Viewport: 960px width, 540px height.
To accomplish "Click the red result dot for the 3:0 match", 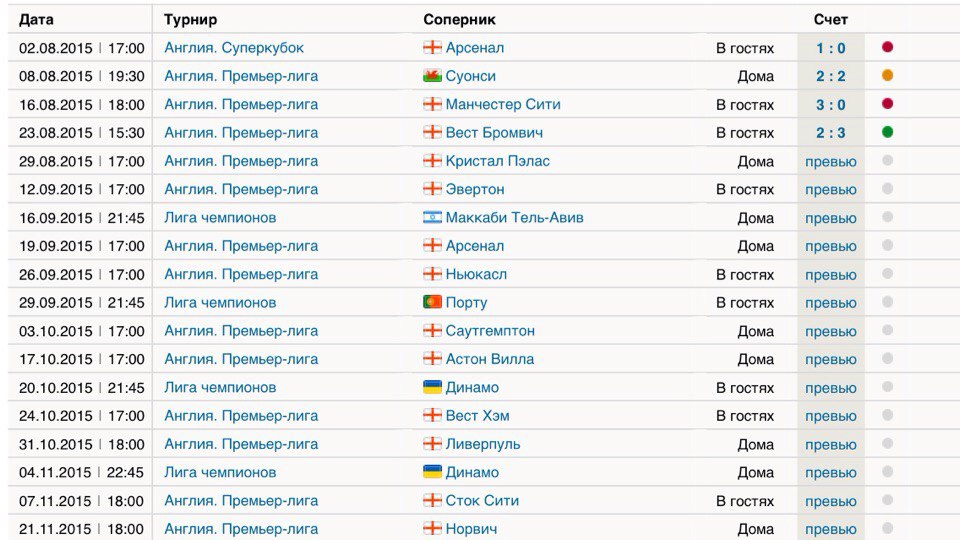I will [x=887, y=104].
